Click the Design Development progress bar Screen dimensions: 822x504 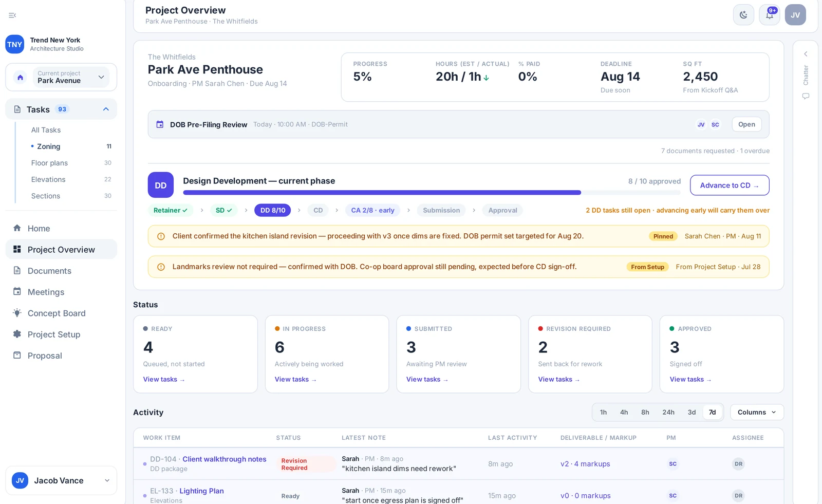pos(432,193)
